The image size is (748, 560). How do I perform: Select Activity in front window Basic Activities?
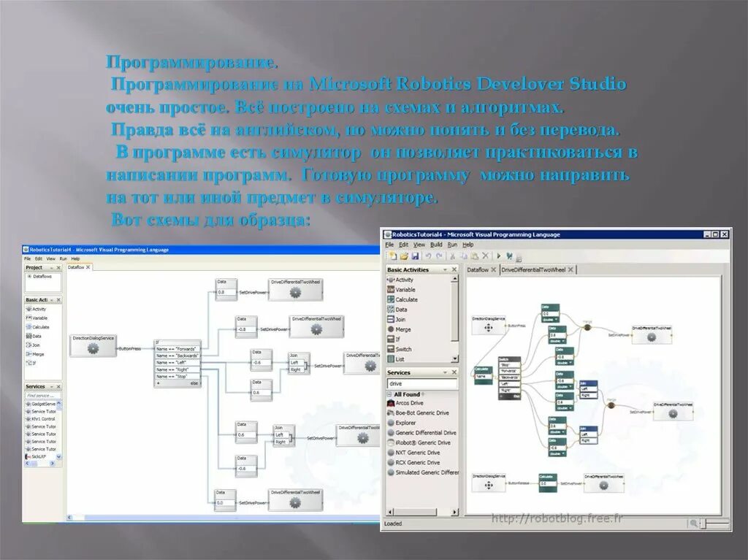point(400,280)
